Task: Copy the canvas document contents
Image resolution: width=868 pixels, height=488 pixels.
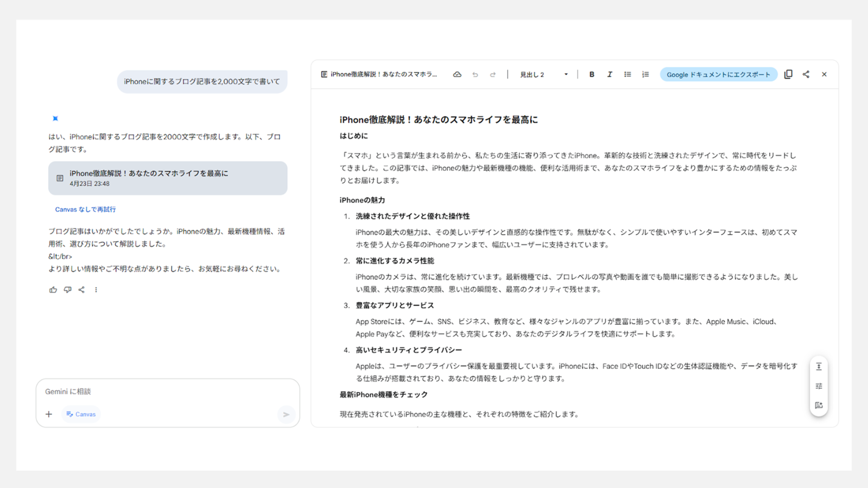Action: (788, 74)
